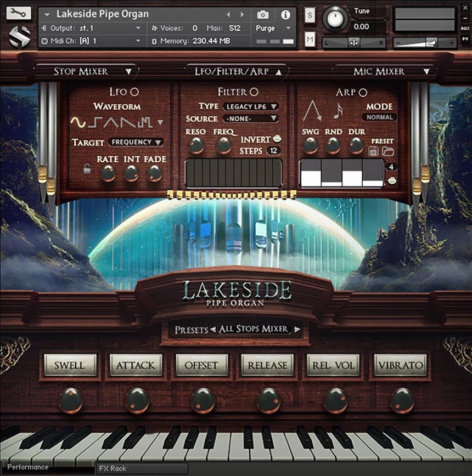This screenshot has width=472, height=476.
Task: Click the arp steps count 4
Action: point(391,167)
